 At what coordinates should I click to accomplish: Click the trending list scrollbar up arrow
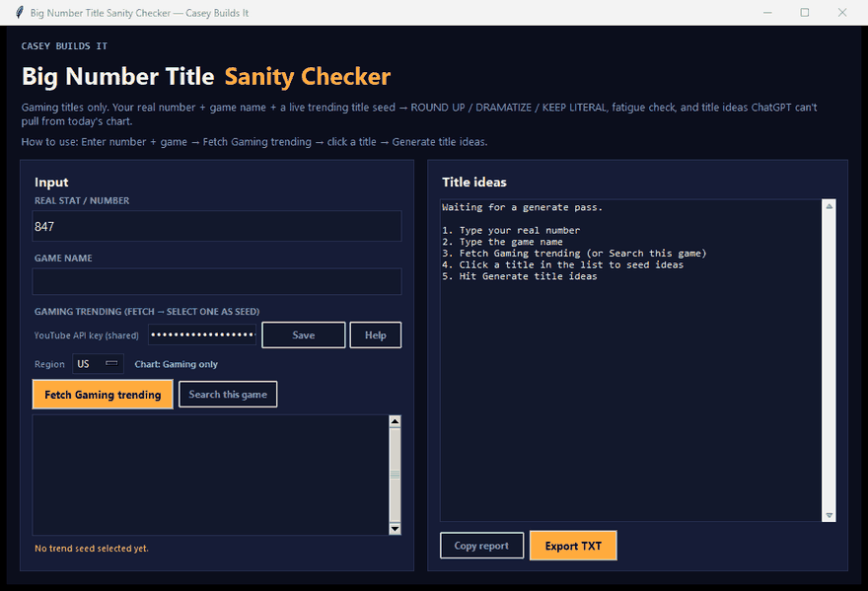[x=395, y=421]
